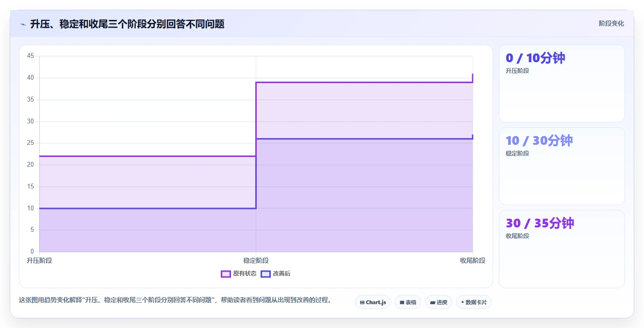Image resolution: width=644 pixels, height=328 pixels.
Task: Click the y-axis value 10
Action: [x=31, y=208]
